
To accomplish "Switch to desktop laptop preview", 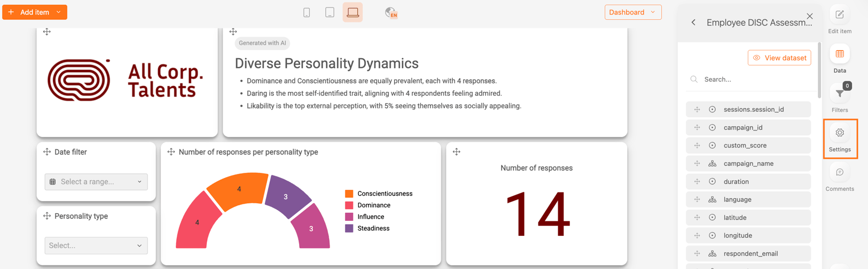I will click(x=353, y=12).
